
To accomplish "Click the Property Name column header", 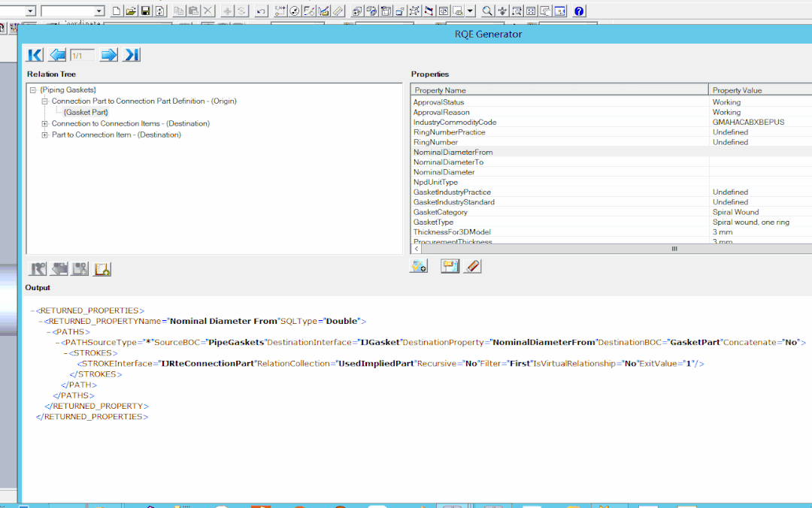I will pos(559,90).
